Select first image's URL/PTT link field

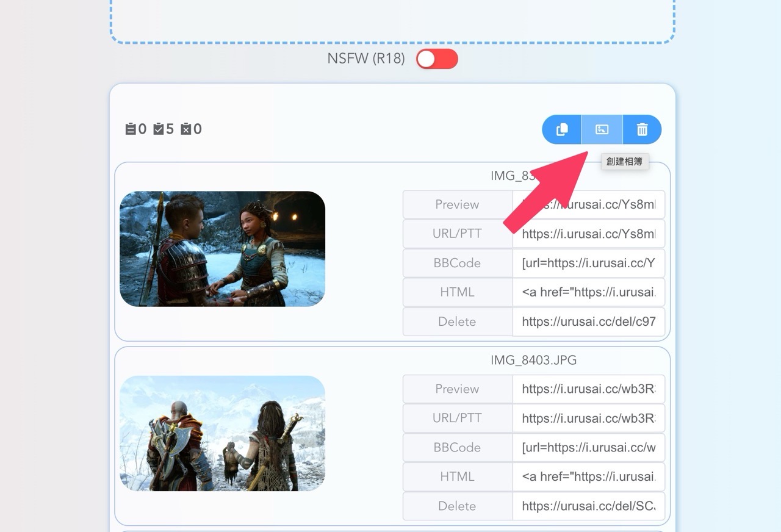[x=589, y=234]
